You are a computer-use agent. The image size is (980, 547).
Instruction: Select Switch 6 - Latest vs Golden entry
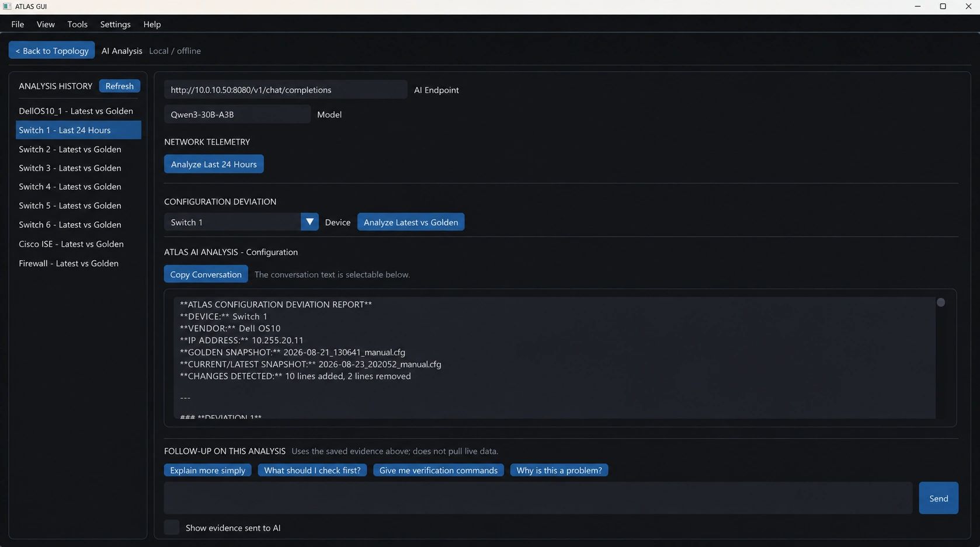(x=78, y=225)
